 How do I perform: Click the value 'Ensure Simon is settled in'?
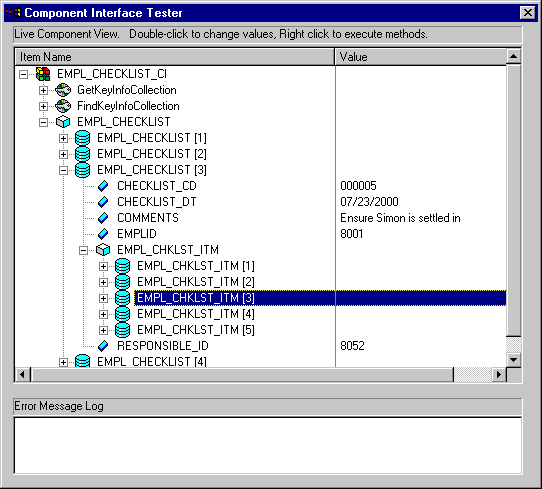coord(400,218)
